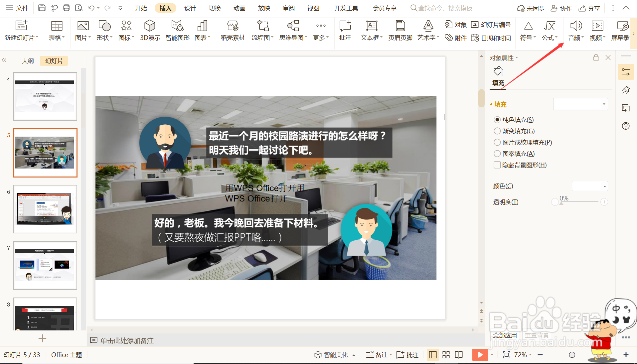Insert a Smart Graphic (智能图形)
This screenshot has height=364, width=637.
(177, 31)
